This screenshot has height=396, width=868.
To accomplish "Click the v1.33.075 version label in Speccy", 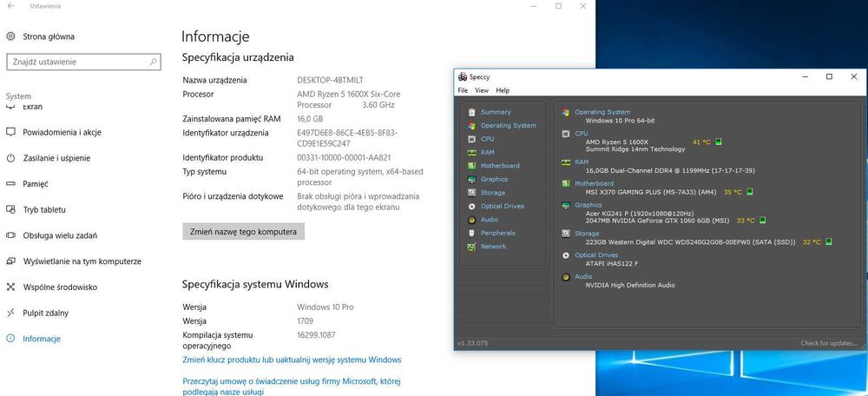I will (473, 343).
